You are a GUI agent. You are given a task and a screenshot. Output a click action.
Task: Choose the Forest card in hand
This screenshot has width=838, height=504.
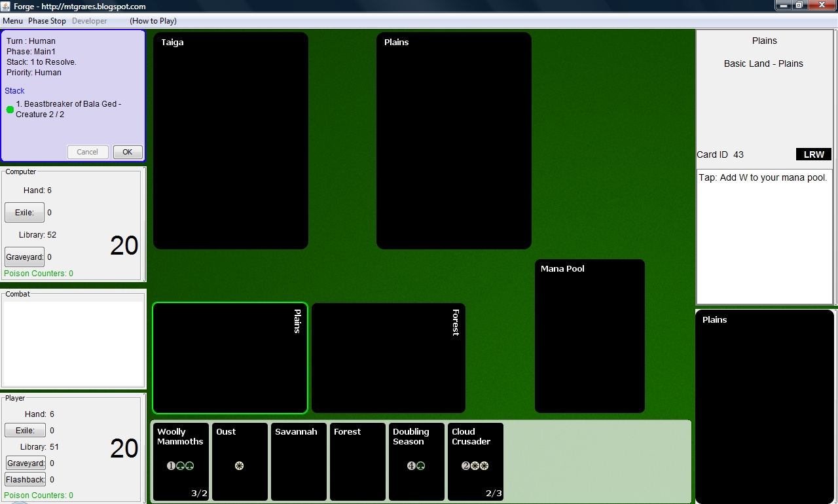pyautogui.click(x=357, y=461)
